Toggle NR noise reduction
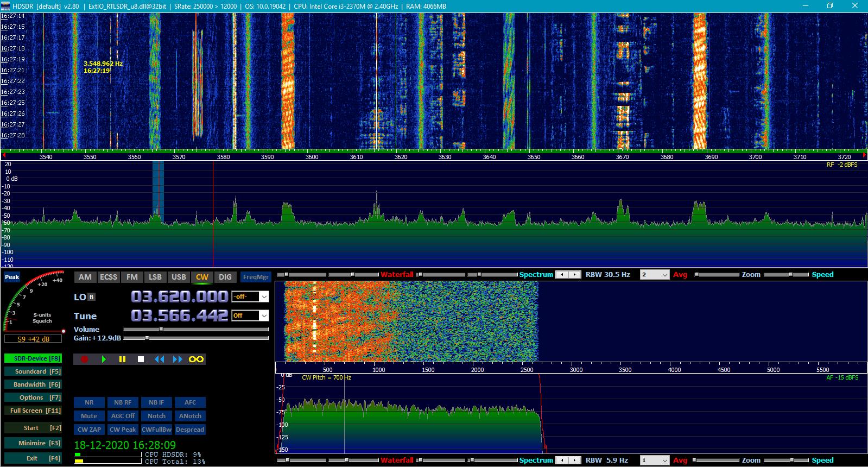This screenshot has width=868, height=467. click(89, 402)
